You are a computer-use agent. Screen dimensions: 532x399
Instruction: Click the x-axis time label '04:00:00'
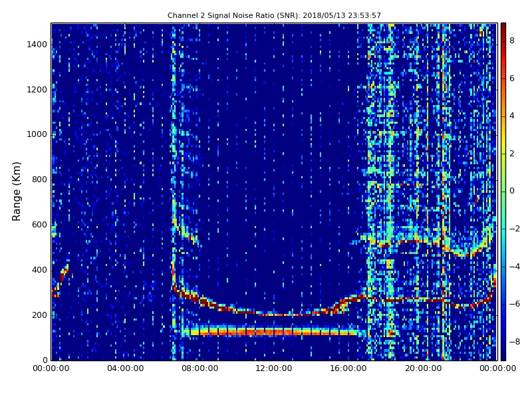[x=126, y=368]
